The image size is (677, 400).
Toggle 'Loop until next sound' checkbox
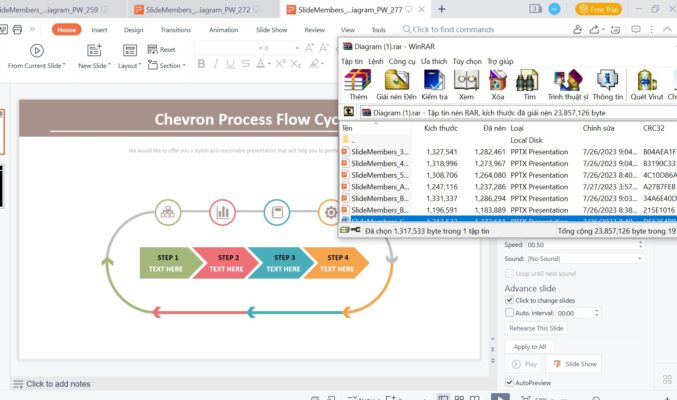[509, 273]
